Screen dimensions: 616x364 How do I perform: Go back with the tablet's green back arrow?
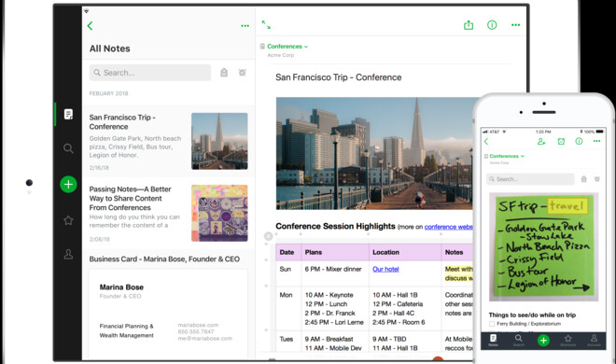tap(90, 26)
